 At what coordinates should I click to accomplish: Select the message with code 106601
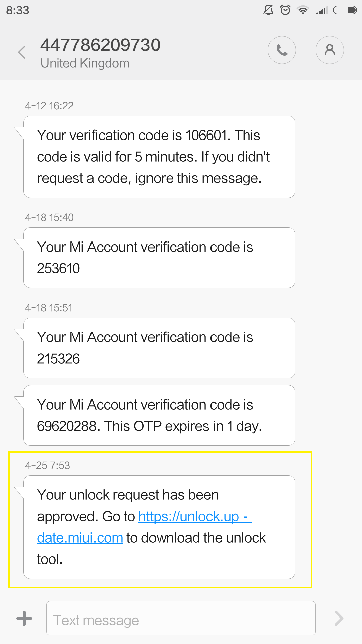pos(159,157)
